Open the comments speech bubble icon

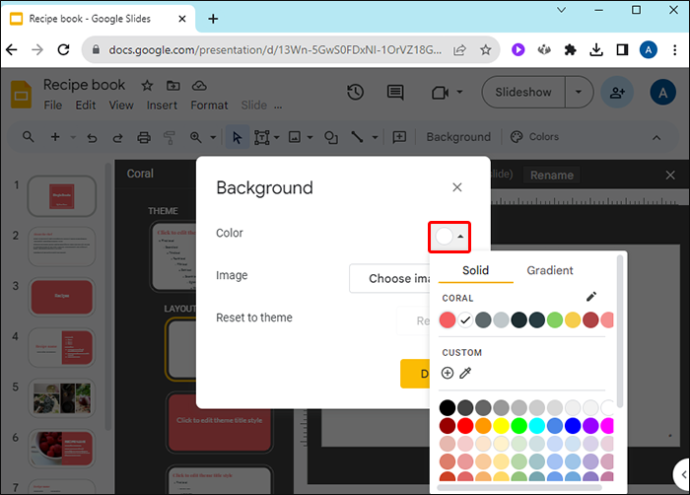tap(395, 92)
